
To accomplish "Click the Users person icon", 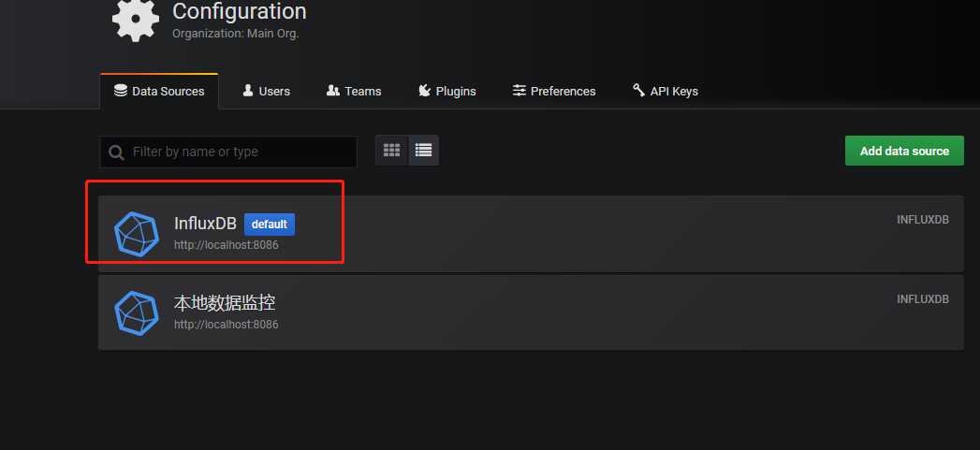I will [x=247, y=91].
